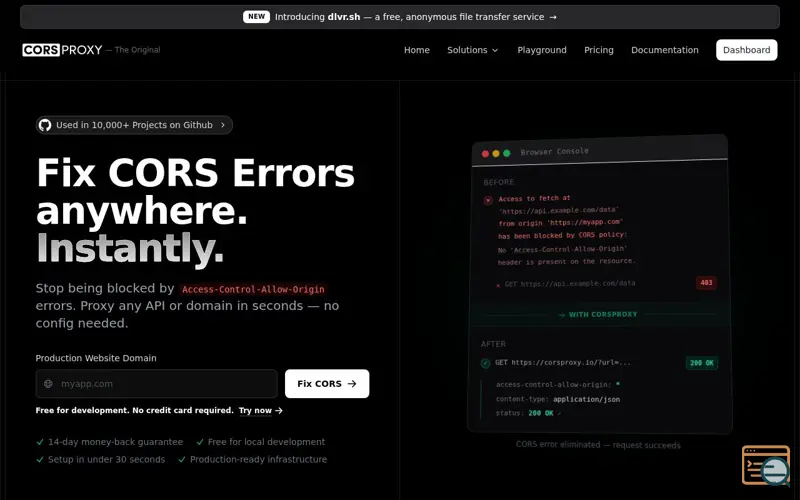This screenshot has height=500, width=800.
Task: Click the Dashboard button
Action: 746,50
